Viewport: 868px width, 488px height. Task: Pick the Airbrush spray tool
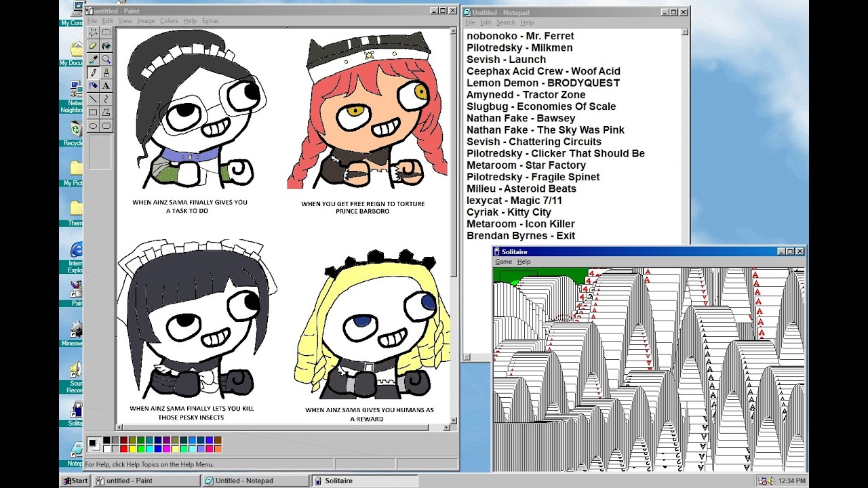[x=93, y=85]
